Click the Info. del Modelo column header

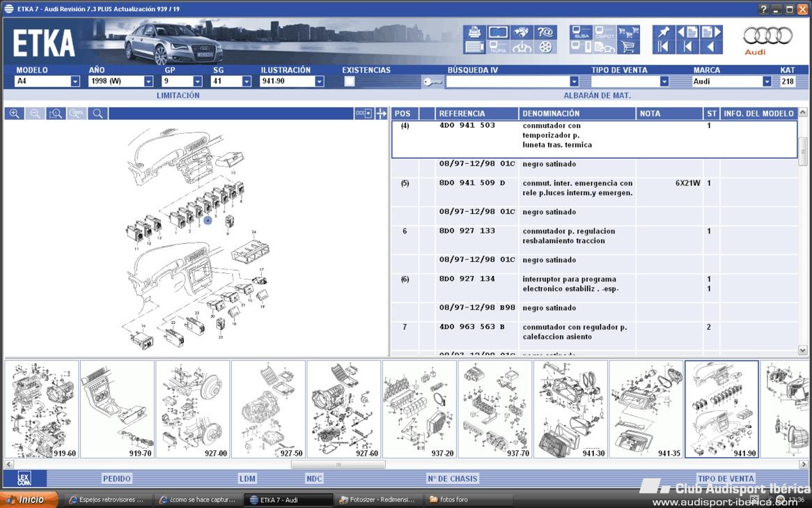coord(758,114)
